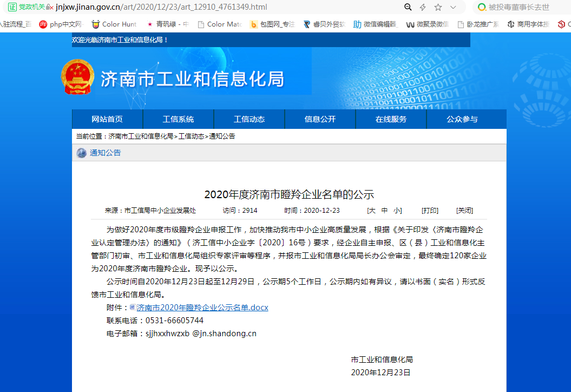Open the 包图网 bookmark
The width and height of the screenshot is (571, 392).
pos(273,24)
